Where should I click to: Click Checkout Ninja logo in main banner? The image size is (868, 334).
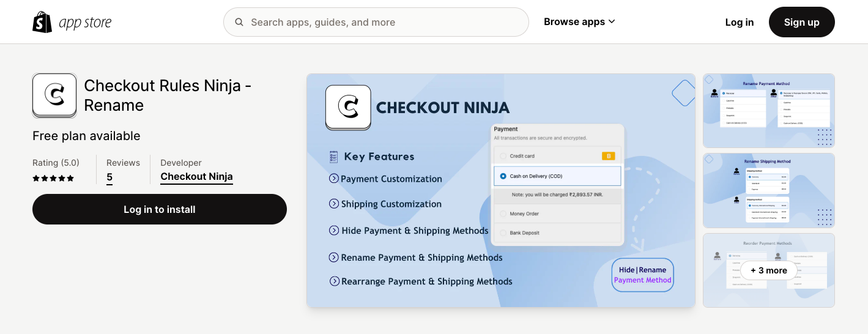click(x=348, y=107)
